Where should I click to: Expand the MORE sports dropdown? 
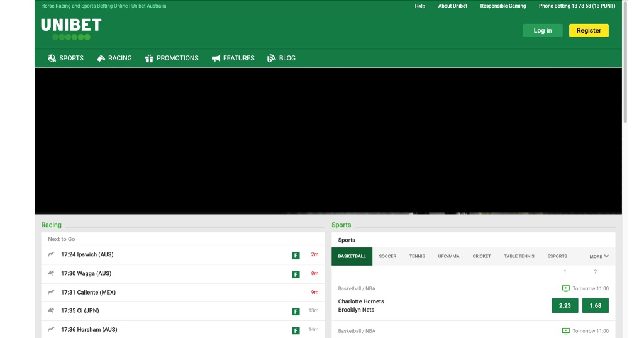[599, 256]
